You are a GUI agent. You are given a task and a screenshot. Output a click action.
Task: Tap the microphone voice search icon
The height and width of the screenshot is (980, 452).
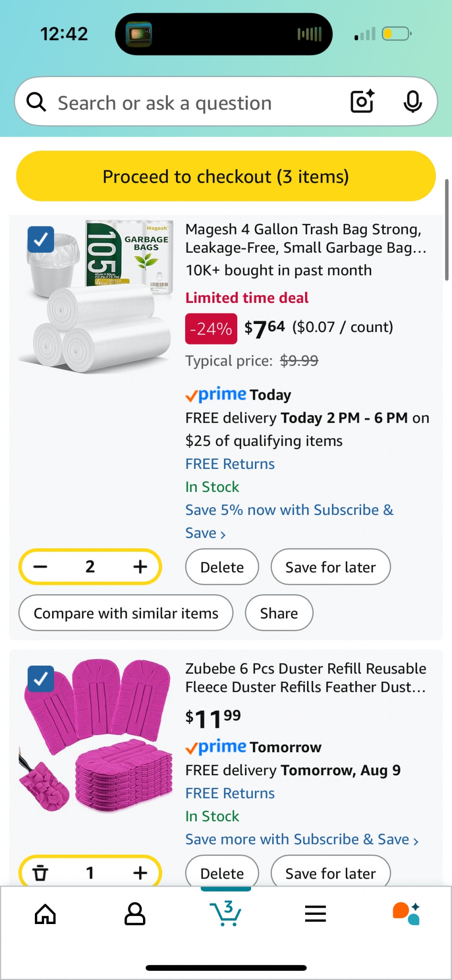click(412, 101)
